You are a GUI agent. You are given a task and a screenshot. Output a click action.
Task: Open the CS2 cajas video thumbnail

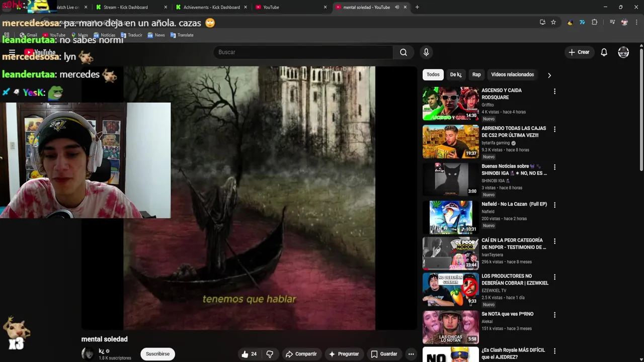pyautogui.click(x=451, y=142)
